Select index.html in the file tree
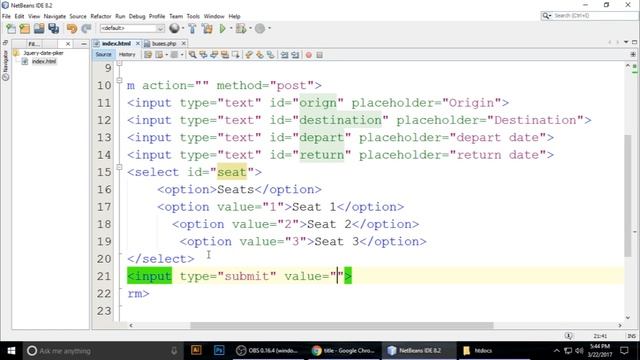The image size is (640, 360). point(44,62)
